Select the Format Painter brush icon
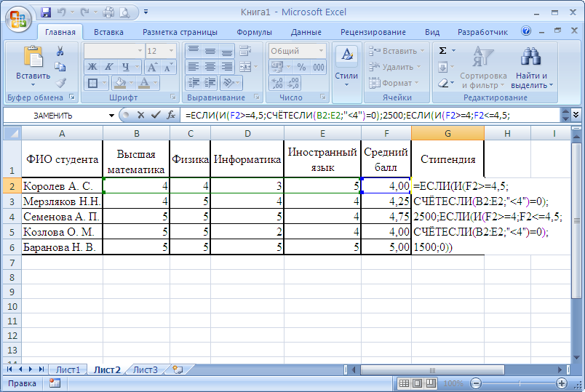585x392 pixels. (60, 83)
